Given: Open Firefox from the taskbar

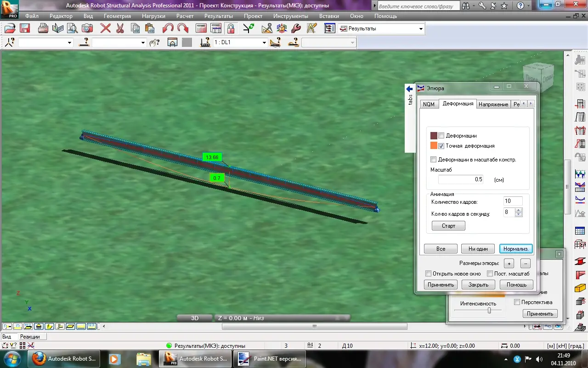Looking at the screenshot, I should tap(65, 359).
